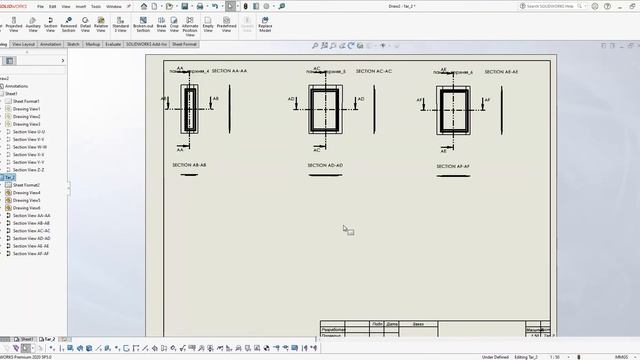Open the Tools menu
This screenshot has height=360, width=640.
[x=96, y=7]
